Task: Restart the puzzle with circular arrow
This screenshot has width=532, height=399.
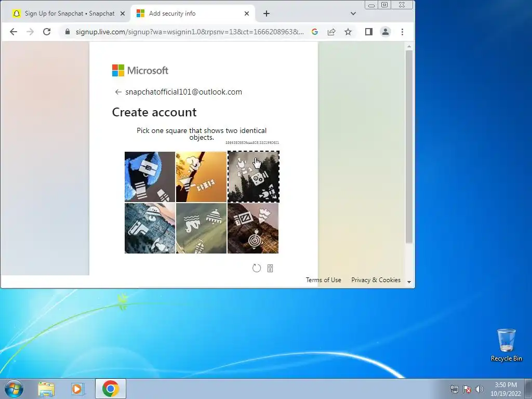Action: click(257, 269)
